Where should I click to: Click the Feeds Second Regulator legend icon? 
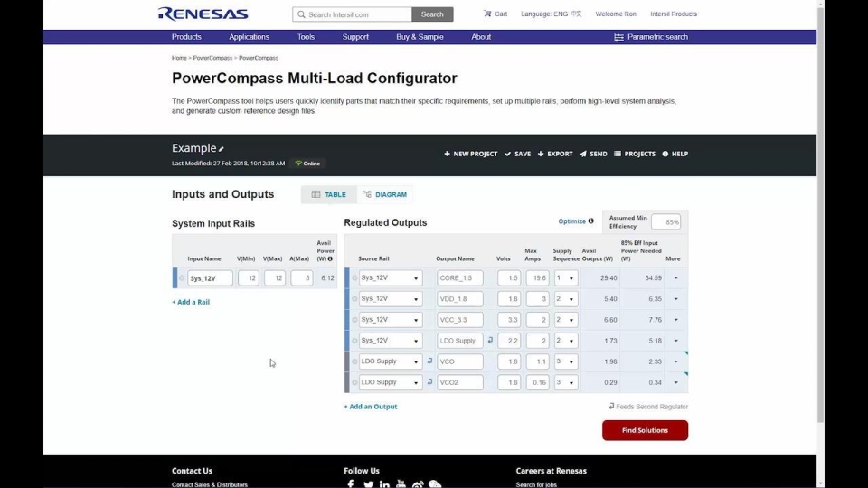click(612, 406)
